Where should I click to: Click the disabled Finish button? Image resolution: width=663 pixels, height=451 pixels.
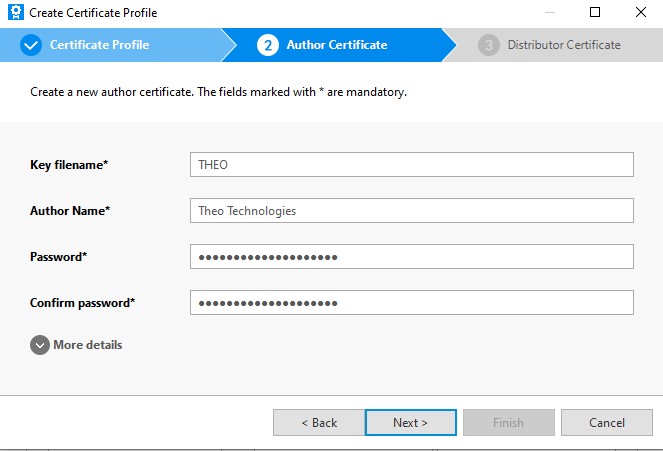point(508,423)
